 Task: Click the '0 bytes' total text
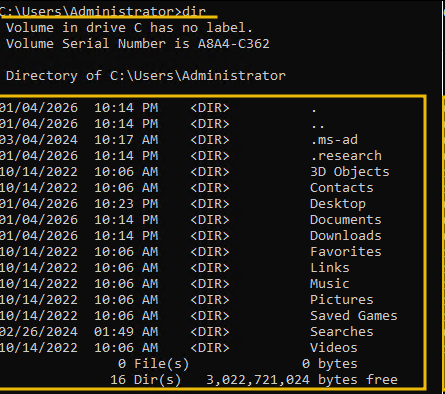point(330,364)
